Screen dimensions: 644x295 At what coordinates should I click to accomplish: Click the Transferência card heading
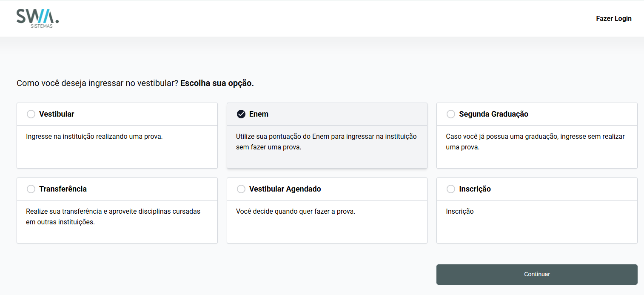click(63, 189)
